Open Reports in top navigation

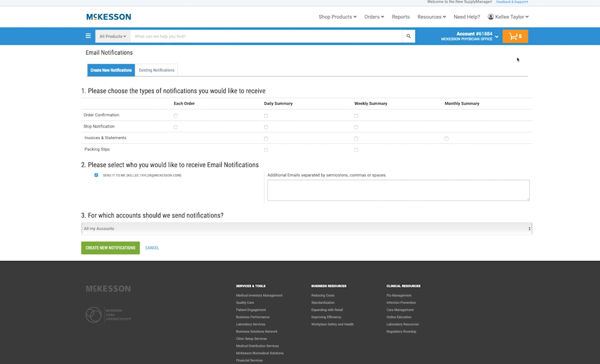click(401, 17)
